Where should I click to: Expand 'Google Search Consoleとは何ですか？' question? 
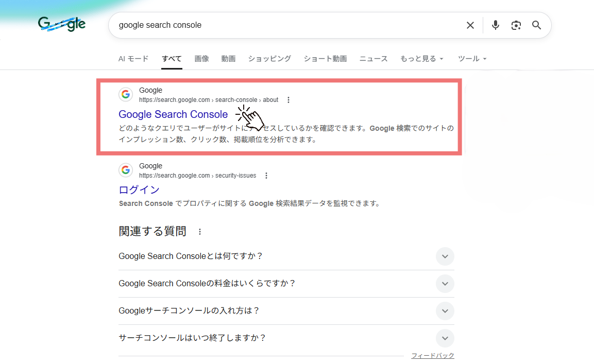(445, 256)
